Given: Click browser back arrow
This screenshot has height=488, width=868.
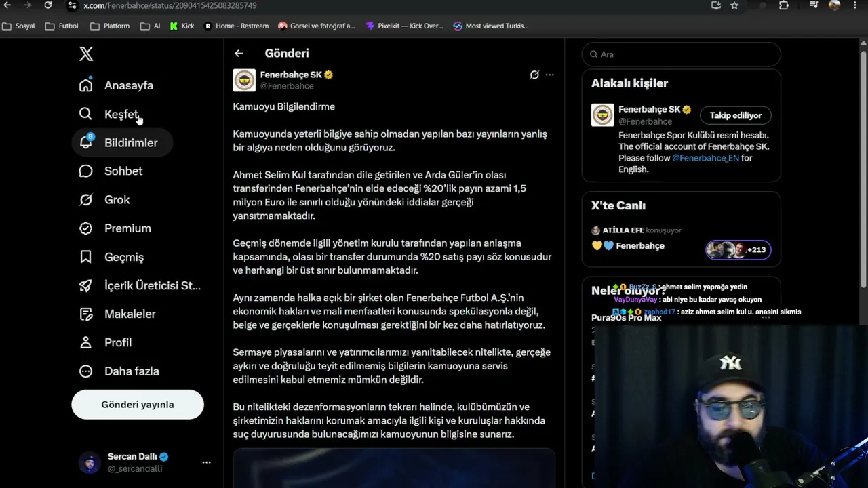Looking at the screenshot, I should pos(8,5).
